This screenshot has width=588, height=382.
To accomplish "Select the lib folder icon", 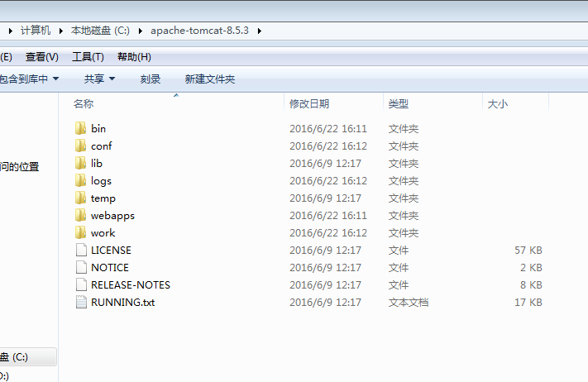I will click(80, 163).
